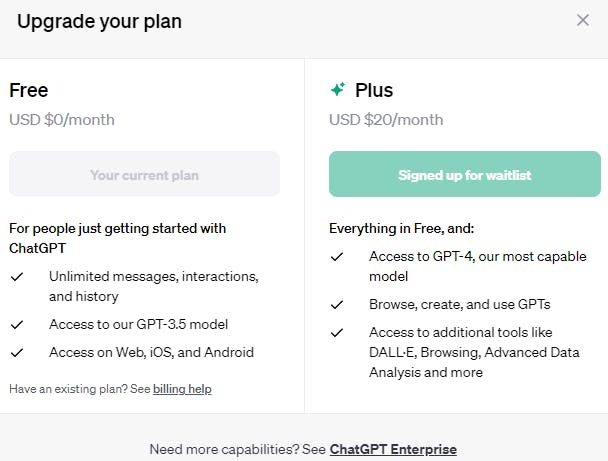Open the billing help link
Image resolution: width=608 pixels, height=461 pixels.
pos(182,389)
